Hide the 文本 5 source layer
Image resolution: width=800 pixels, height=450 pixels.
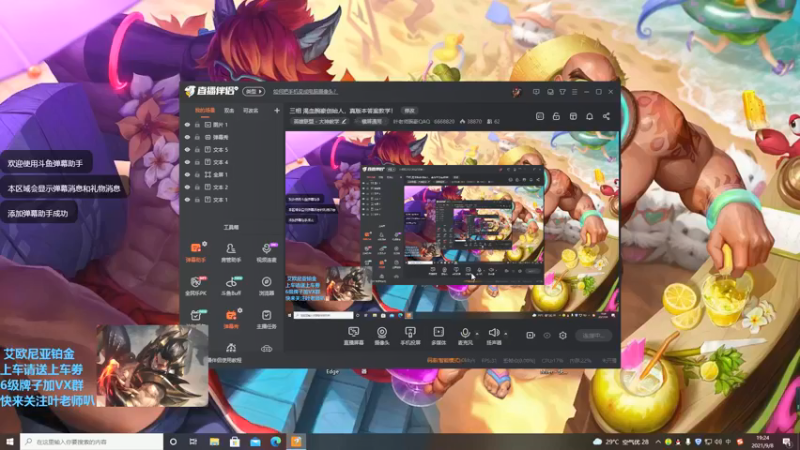[x=187, y=149]
